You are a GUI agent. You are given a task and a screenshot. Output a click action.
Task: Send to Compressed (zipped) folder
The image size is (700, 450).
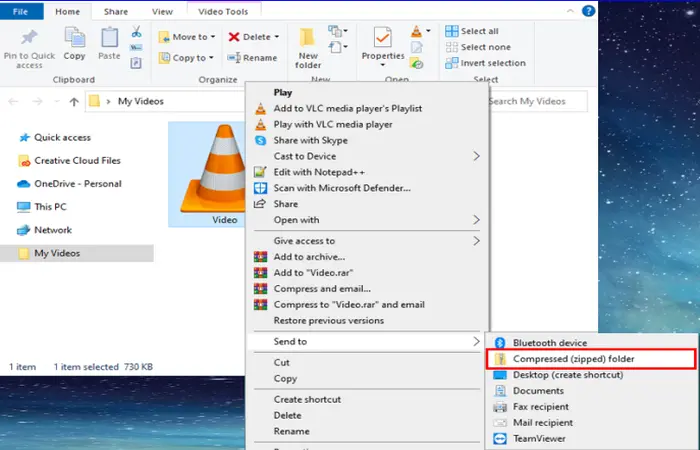(x=592, y=359)
